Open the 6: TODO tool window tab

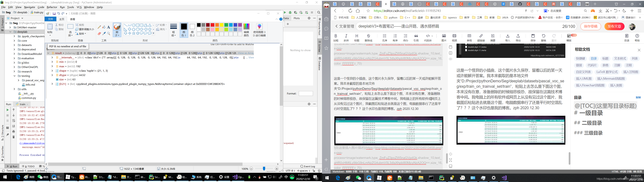click(28, 166)
